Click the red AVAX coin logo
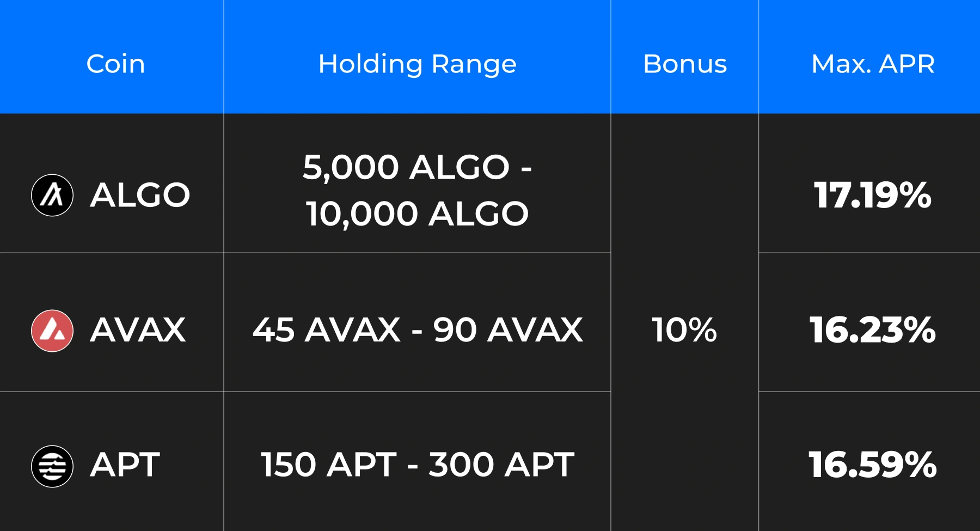 pyautogui.click(x=52, y=331)
